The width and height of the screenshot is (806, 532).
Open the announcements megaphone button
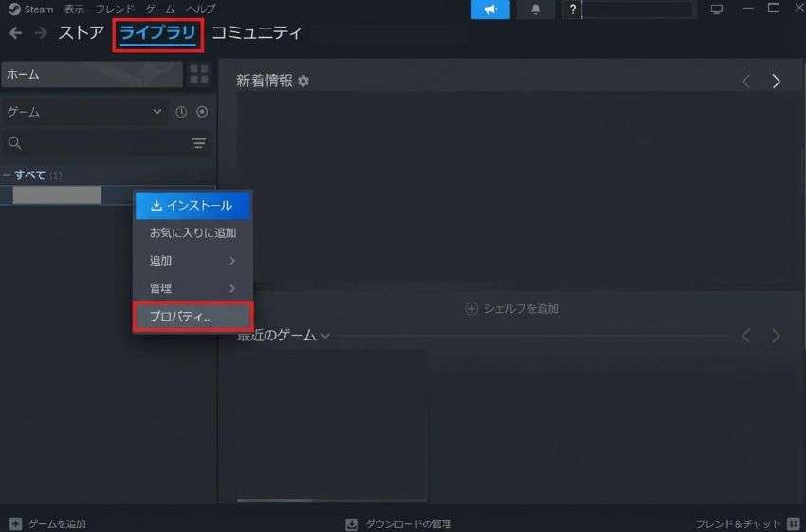[490, 9]
